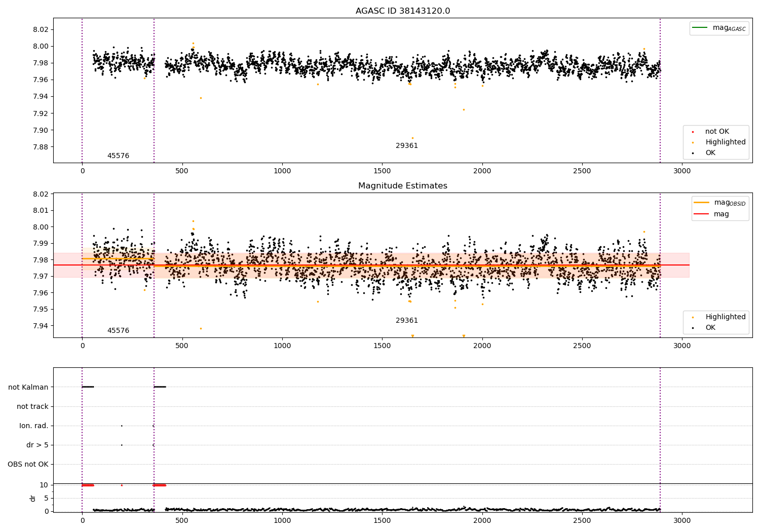Viewport: 760px width, 532px height.
Task: Click the 1500 x-tick in the bottom plot
Action: coord(382,521)
